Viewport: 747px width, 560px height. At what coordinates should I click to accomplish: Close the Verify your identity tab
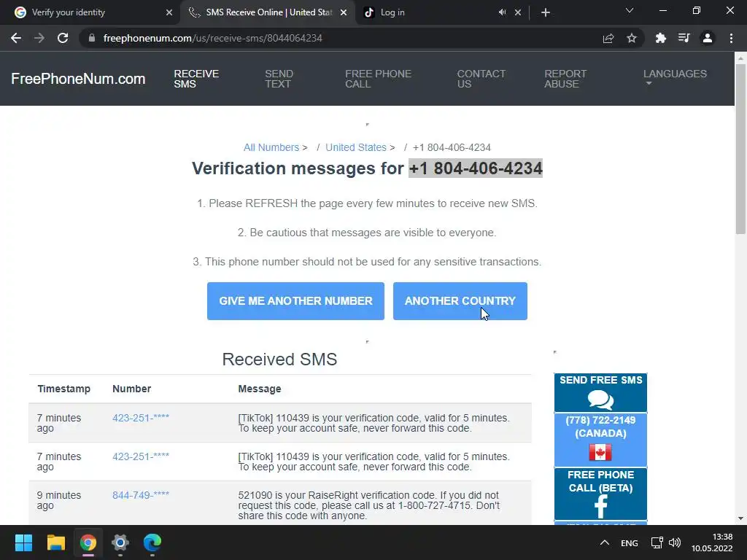(169, 12)
